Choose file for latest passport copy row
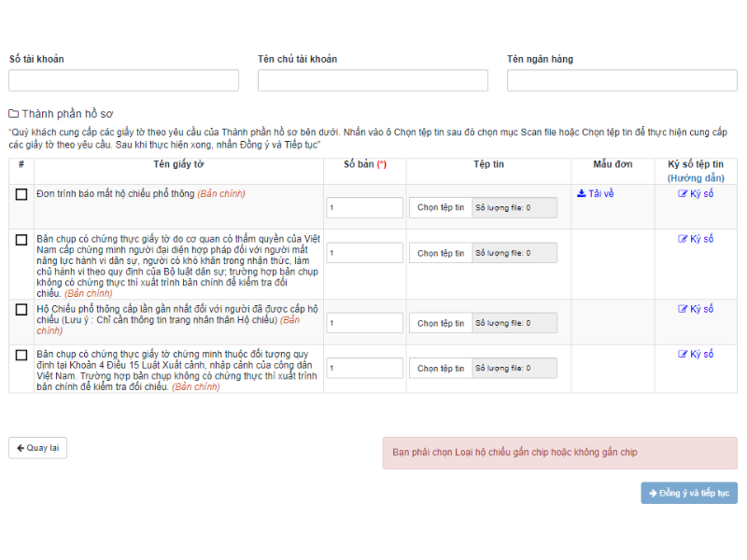 click(x=441, y=323)
